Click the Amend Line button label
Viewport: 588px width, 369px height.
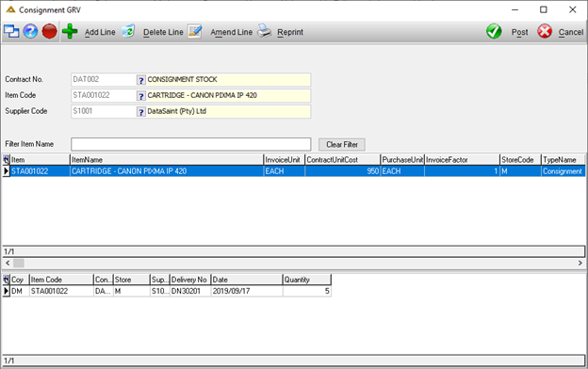click(232, 32)
